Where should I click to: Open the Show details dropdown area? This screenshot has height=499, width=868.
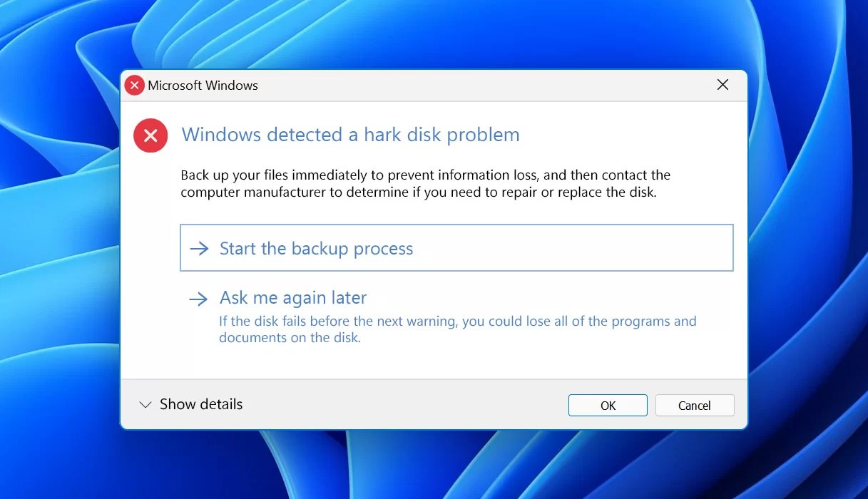(x=189, y=404)
